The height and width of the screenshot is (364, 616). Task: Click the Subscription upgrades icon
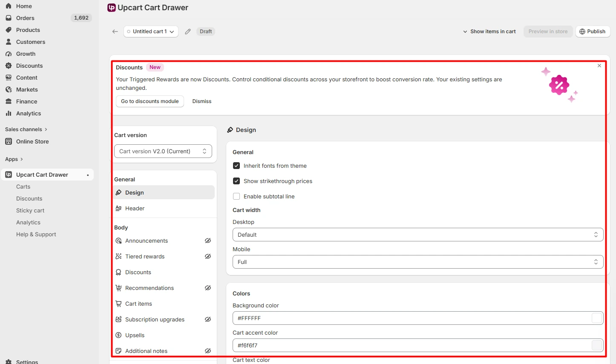pyautogui.click(x=119, y=319)
